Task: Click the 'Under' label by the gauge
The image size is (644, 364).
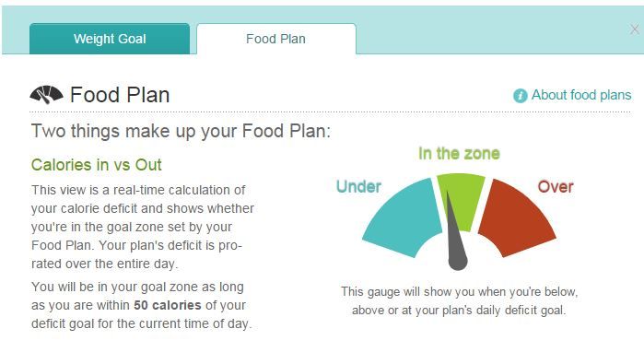Action: click(358, 186)
